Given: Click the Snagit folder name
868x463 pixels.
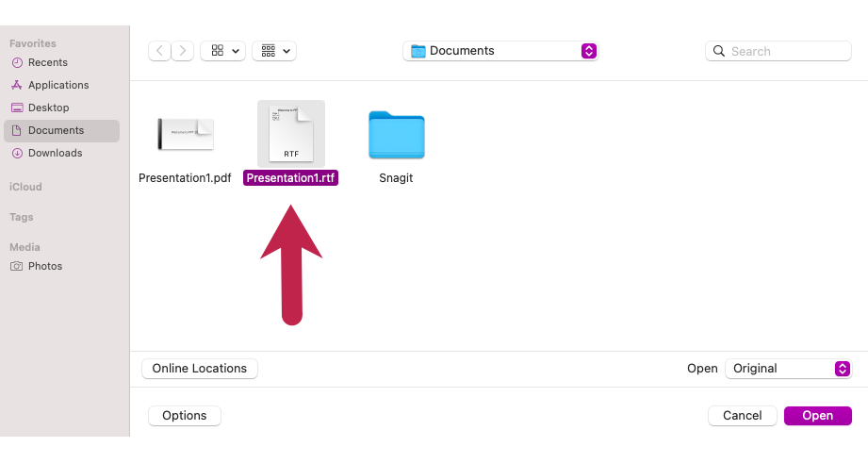Looking at the screenshot, I should [x=396, y=178].
